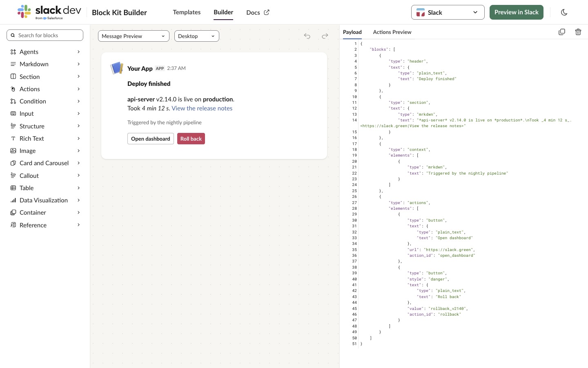The height and width of the screenshot is (368, 588).
Task: Expand the Rich Text category chevron
Action: (78, 139)
